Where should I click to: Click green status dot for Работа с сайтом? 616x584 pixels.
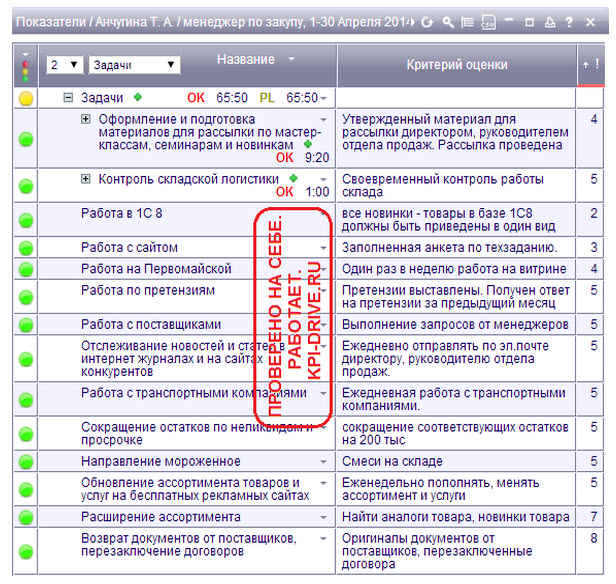(x=26, y=248)
